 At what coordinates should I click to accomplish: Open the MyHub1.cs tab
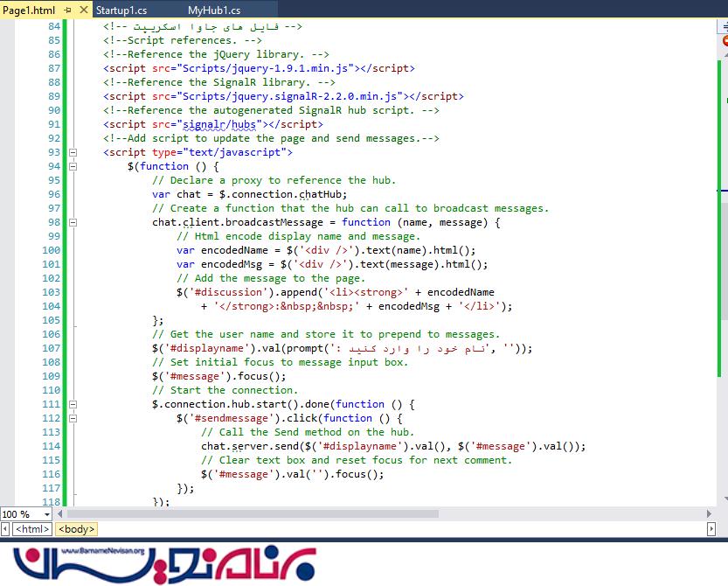click(x=213, y=10)
